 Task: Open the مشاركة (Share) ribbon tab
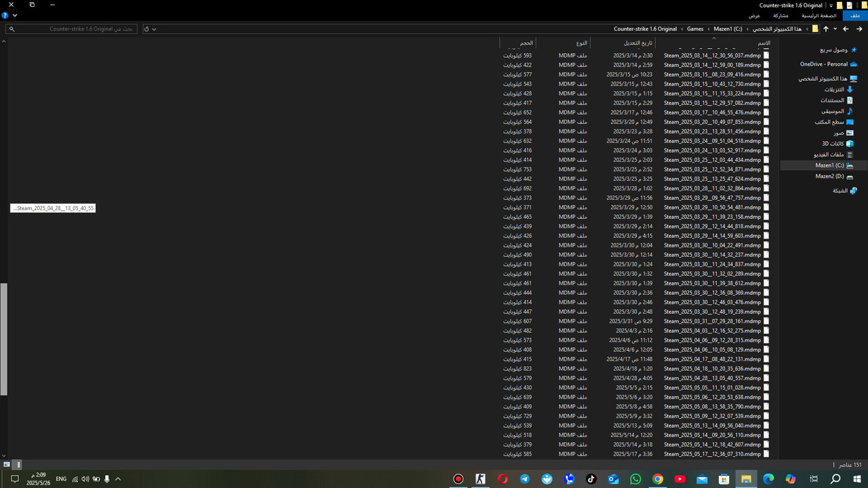(781, 15)
